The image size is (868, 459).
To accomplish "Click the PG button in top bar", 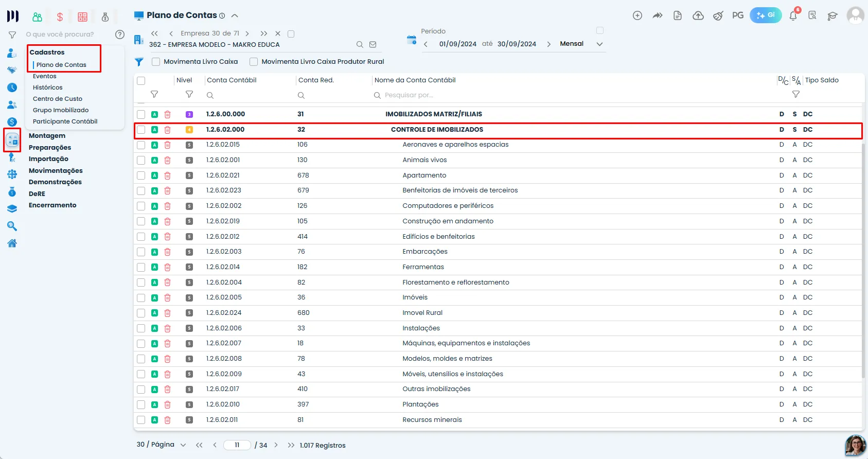I will [x=738, y=15].
